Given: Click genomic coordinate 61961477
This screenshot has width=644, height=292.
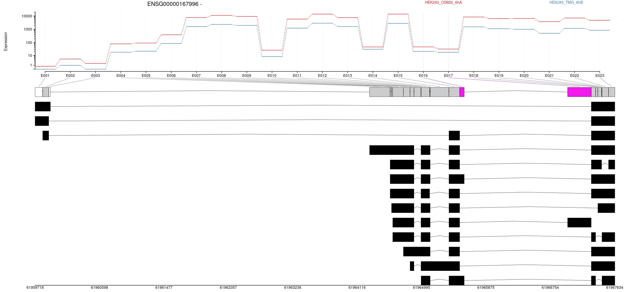Looking at the screenshot, I should coord(164,287).
